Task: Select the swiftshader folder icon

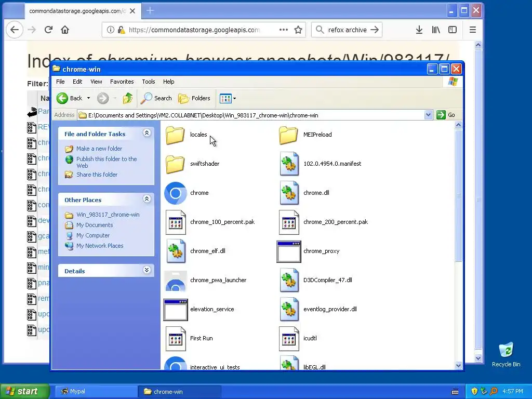Action: (175, 164)
